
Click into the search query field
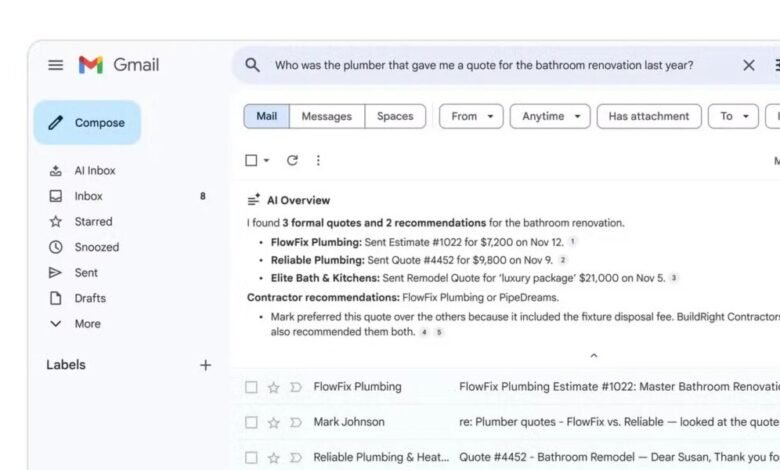[x=484, y=65]
